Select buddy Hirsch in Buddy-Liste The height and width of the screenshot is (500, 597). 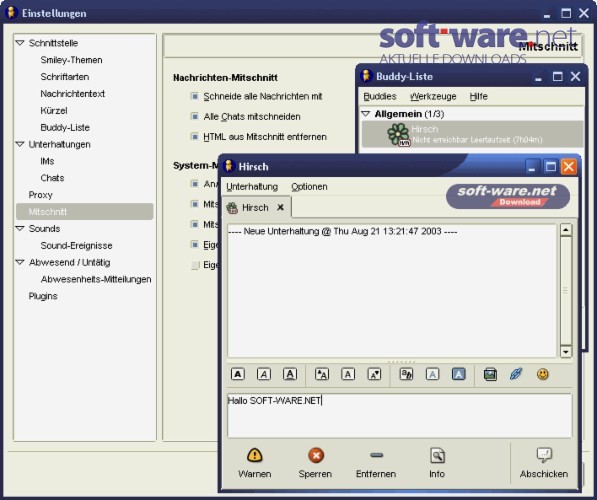click(472, 134)
